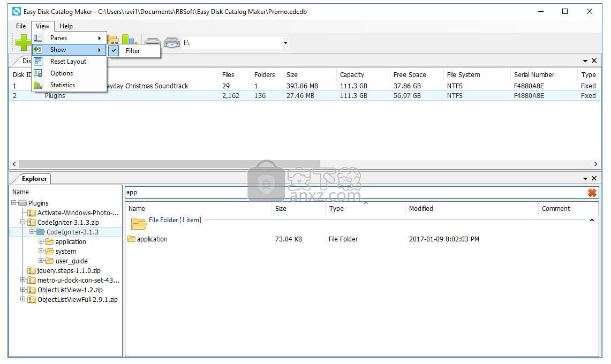The width and height of the screenshot is (611, 364).
Task: Click the CD drive toolbar icon
Action: coord(171,42)
